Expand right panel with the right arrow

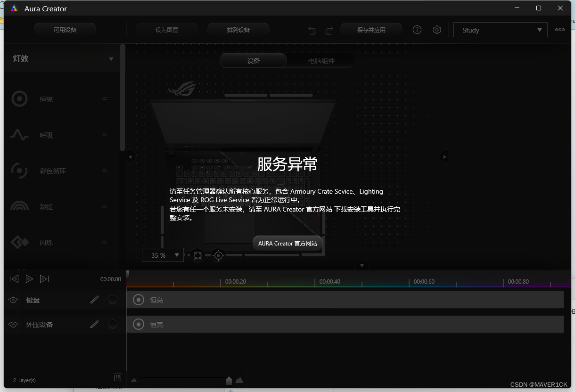tap(444, 157)
